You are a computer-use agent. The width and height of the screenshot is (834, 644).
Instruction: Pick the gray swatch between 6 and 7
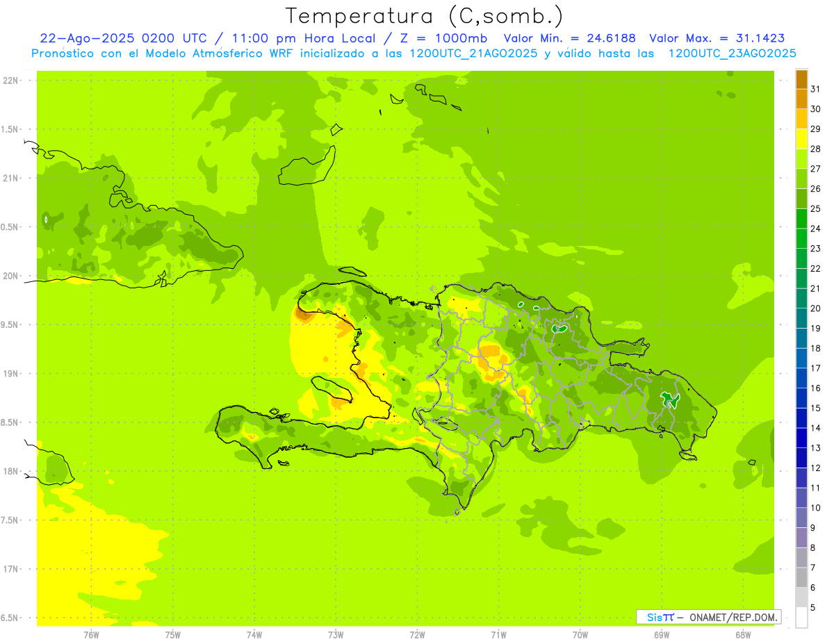(x=801, y=577)
